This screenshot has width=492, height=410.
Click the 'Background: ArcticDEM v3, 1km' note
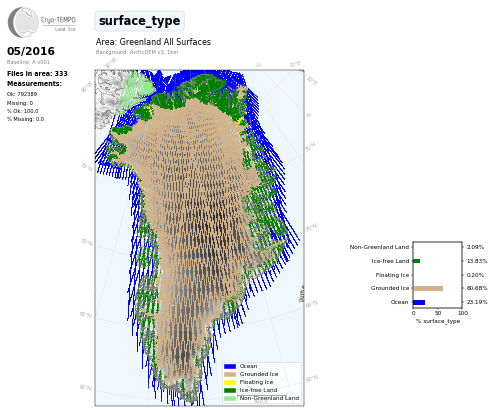click(x=137, y=52)
